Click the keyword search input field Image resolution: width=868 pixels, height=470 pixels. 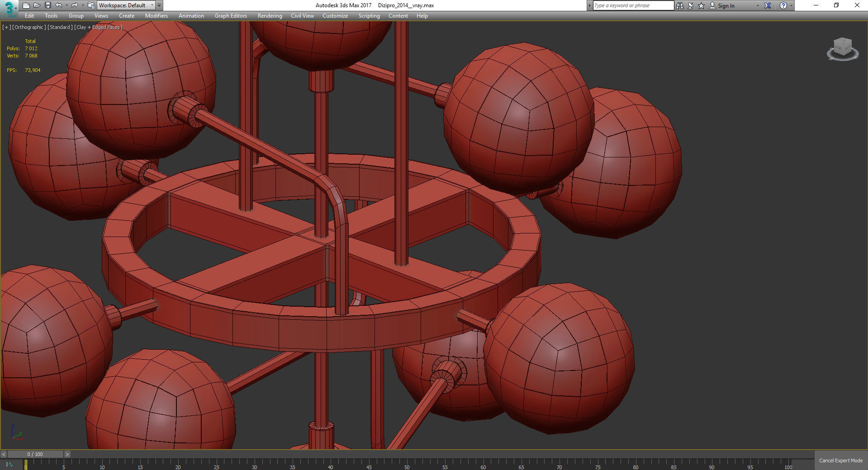point(633,5)
